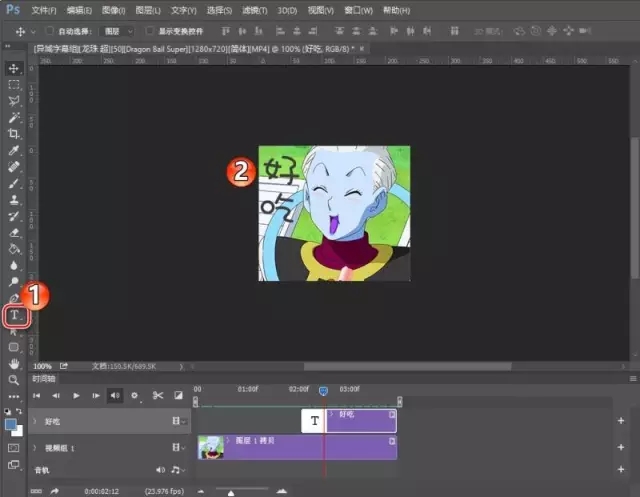Play the timeline

coord(76,395)
